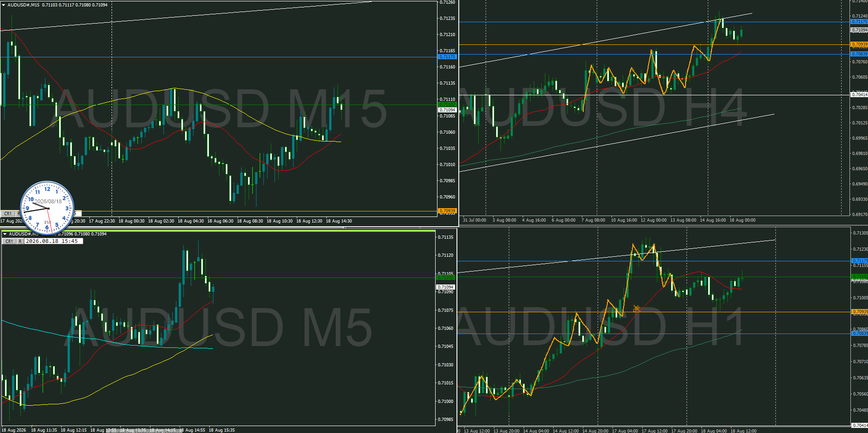868x433 pixels.
Task: Click the blue 0.71175 price label on H1 chart
Action: pos(860,261)
